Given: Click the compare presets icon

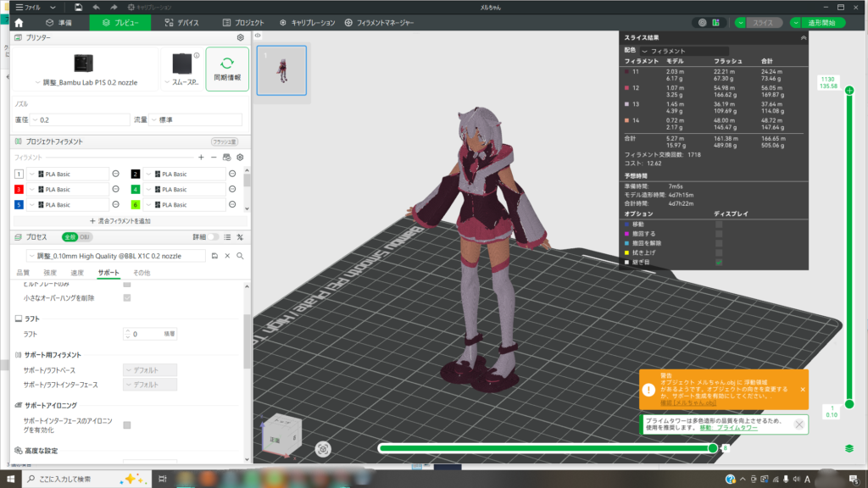Looking at the screenshot, I should [x=240, y=237].
